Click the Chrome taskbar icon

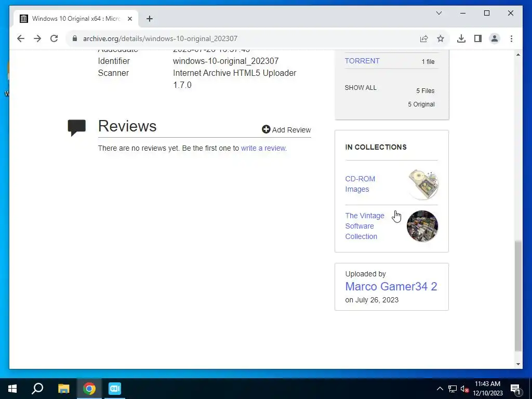(x=89, y=389)
